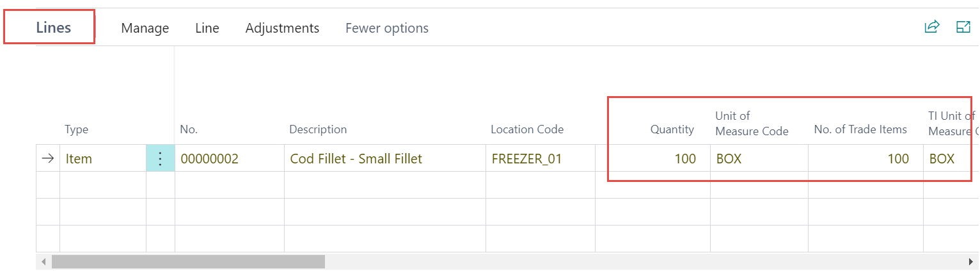Open the Line menu
This screenshot has width=980, height=271.
207,28
